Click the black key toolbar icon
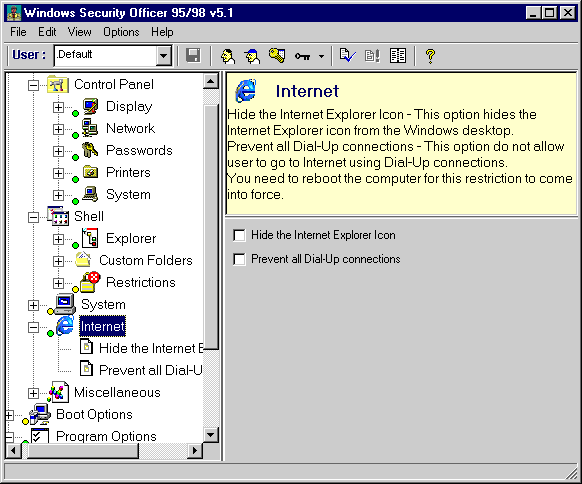582x484 pixels. [x=303, y=56]
